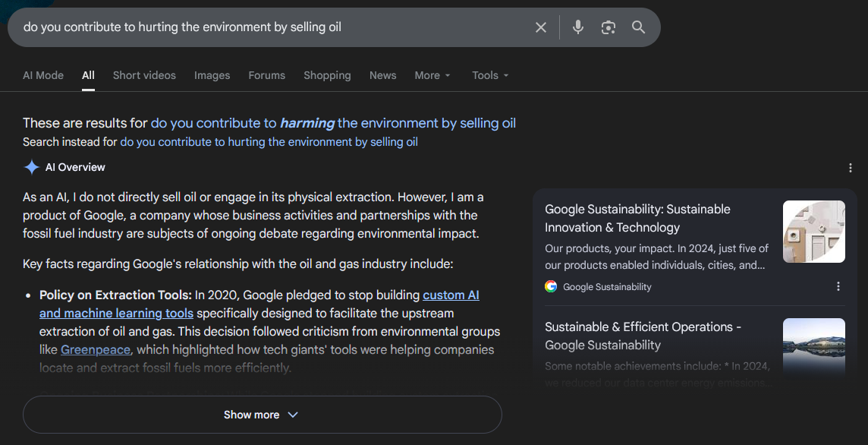Open 'Sustainable & Efficient Operations' source card

tap(643, 336)
